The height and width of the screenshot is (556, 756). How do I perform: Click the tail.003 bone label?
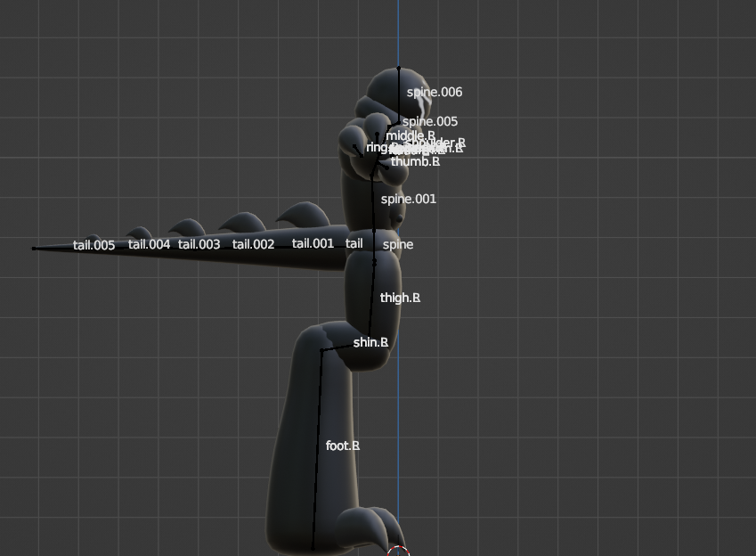click(199, 245)
